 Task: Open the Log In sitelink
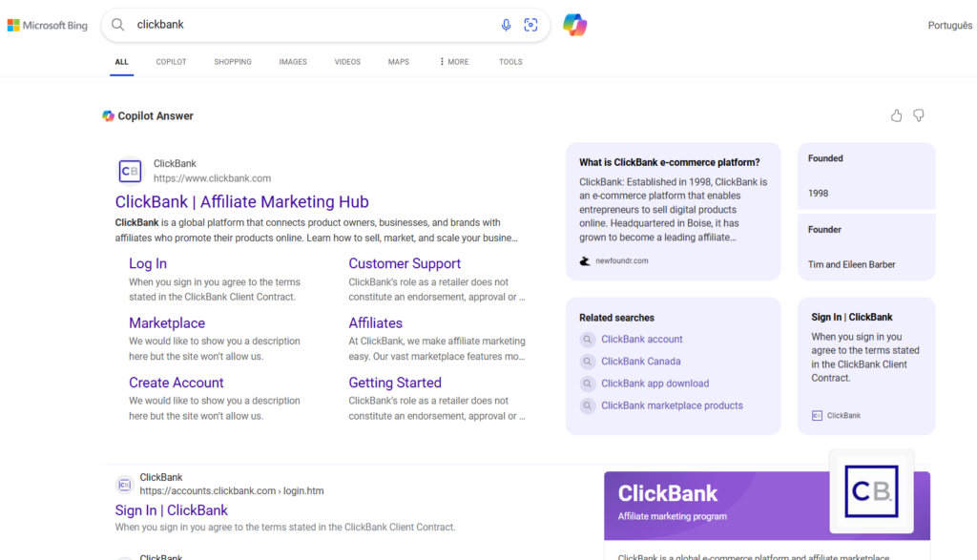click(148, 263)
